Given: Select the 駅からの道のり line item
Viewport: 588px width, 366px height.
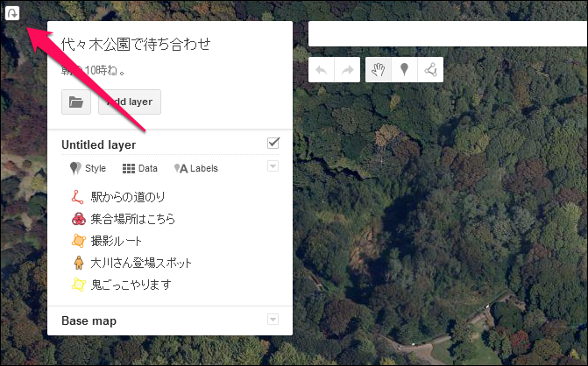Looking at the screenshot, I should coord(127,197).
